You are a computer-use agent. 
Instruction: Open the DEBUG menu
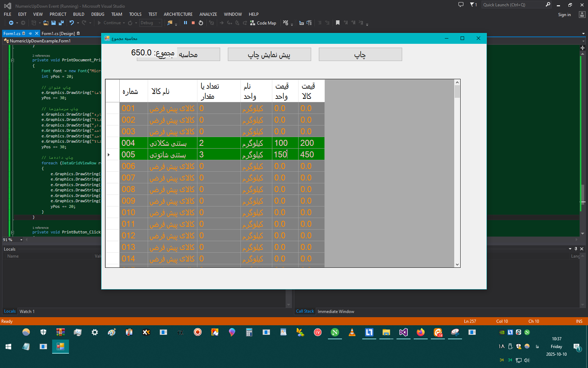click(98, 14)
